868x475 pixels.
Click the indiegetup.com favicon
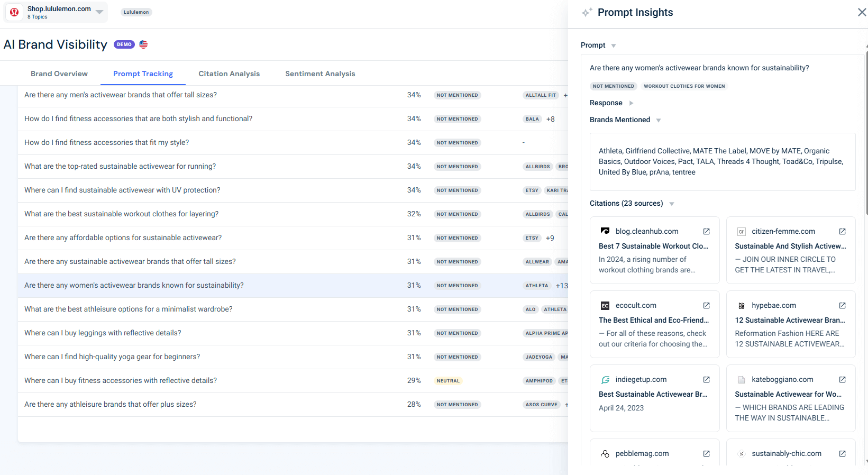tap(605, 379)
